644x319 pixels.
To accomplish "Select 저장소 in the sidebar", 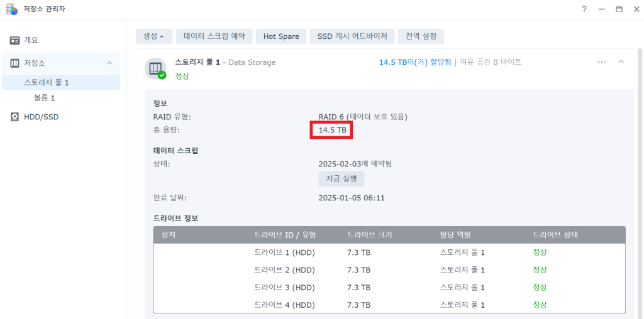I will pos(61,63).
